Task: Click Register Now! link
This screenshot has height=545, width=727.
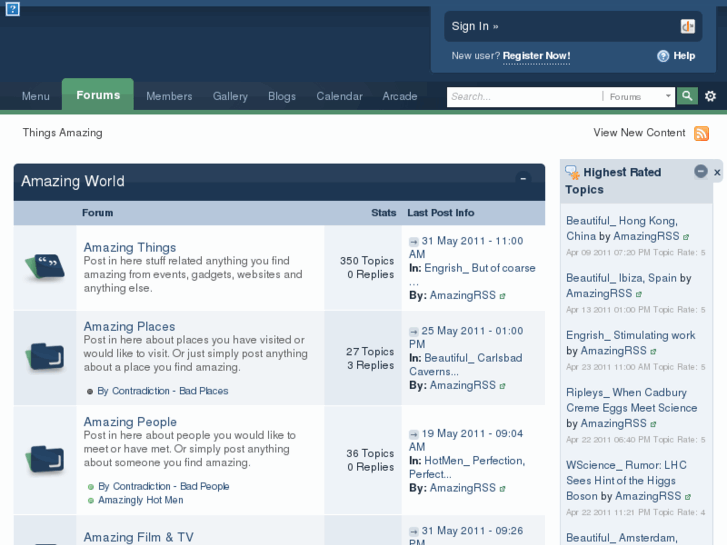Action: point(536,56)
